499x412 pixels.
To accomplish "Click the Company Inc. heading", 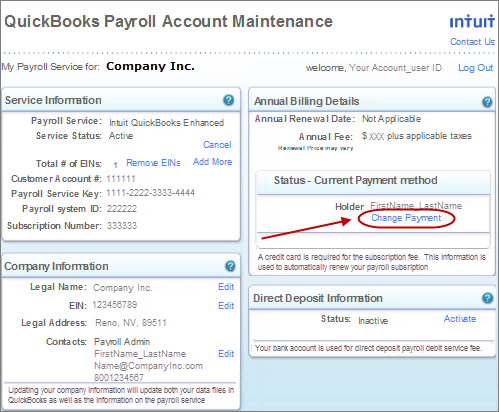I will (150, 66).
